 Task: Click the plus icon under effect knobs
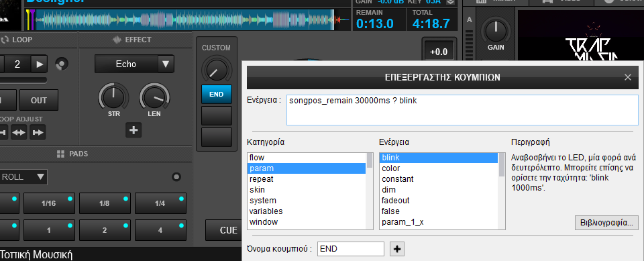tap(133, 130)
